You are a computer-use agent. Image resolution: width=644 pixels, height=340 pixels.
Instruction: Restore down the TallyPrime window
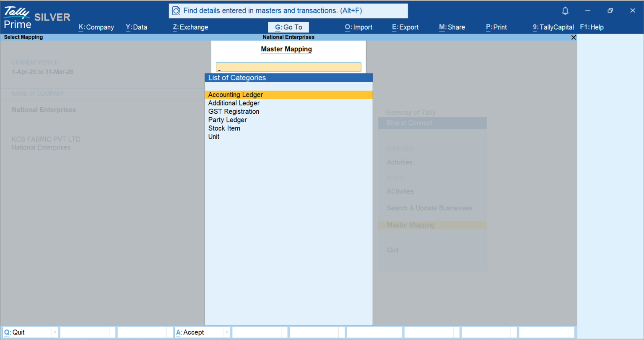pyautogui.click(x=610, y=10)
